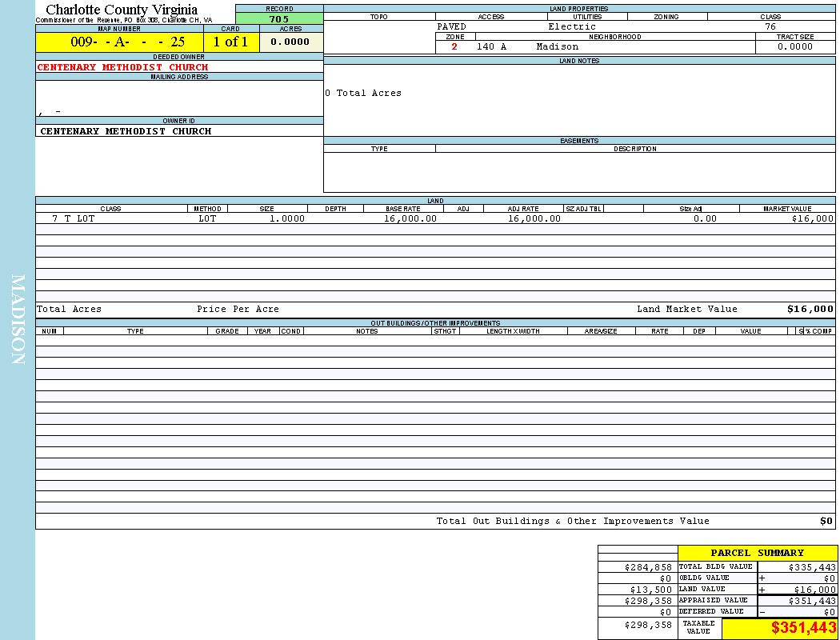
Task: Click the Electric utilities value
Action: pos(571,26)
